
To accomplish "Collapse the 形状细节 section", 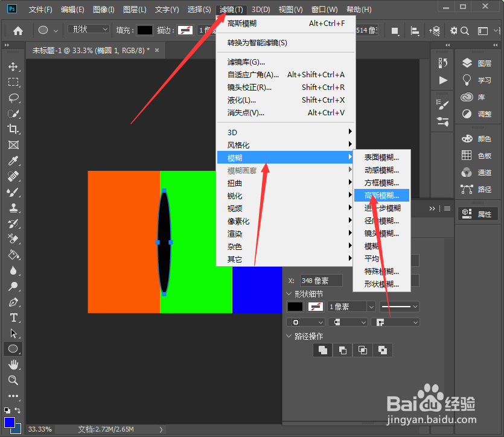I will pyautogui.click(x=289, y=294).
